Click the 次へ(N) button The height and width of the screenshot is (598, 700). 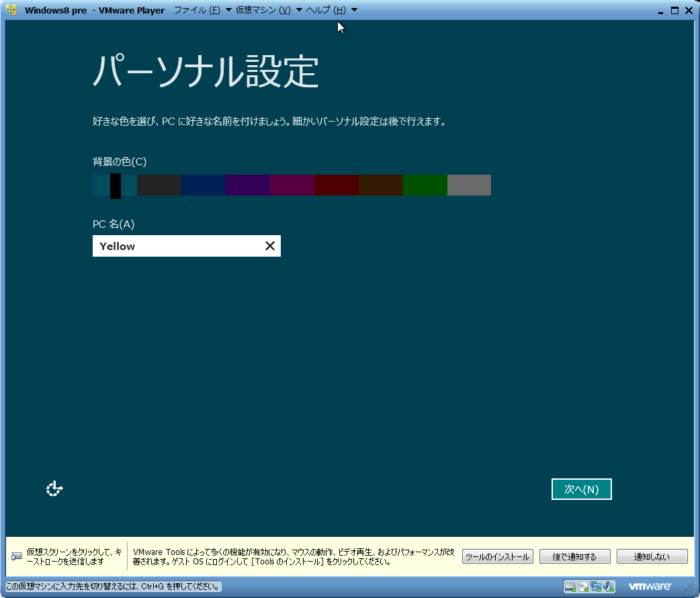582,489
